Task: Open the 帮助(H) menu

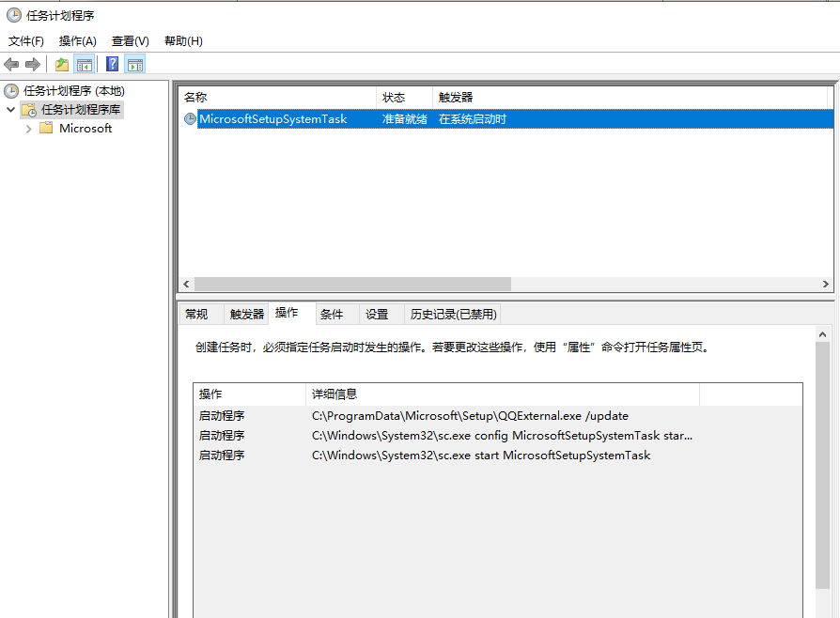Action: coord(183,41)
